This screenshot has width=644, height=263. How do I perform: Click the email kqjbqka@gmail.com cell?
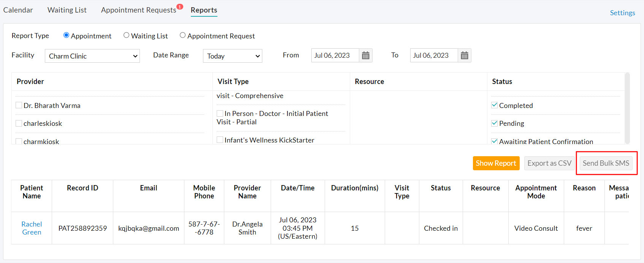point(149,228)
